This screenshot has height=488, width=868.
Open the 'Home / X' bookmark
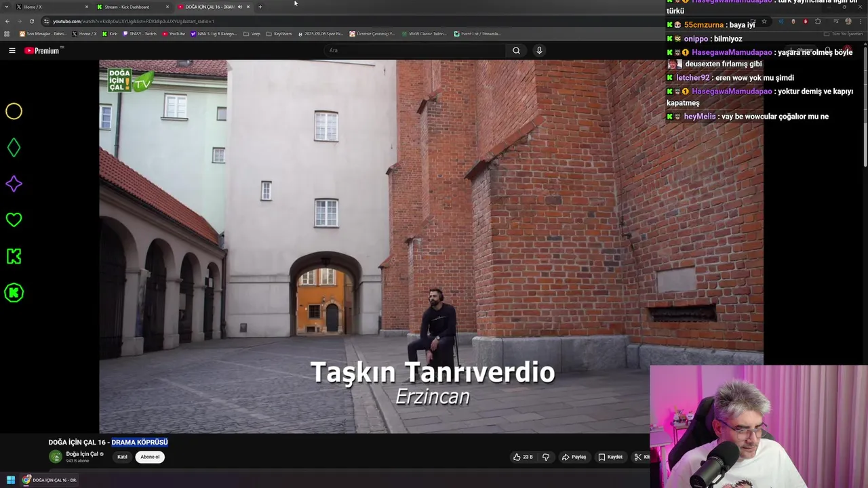coord(84,34)
